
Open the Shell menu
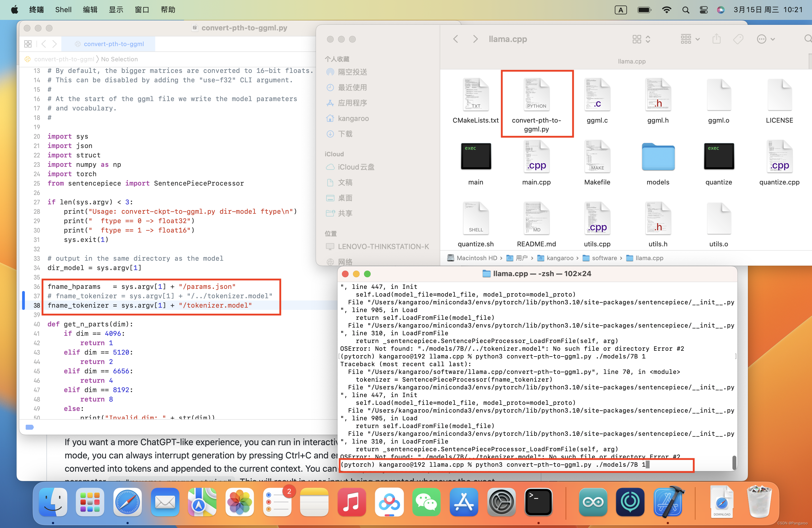pos(64,10)
